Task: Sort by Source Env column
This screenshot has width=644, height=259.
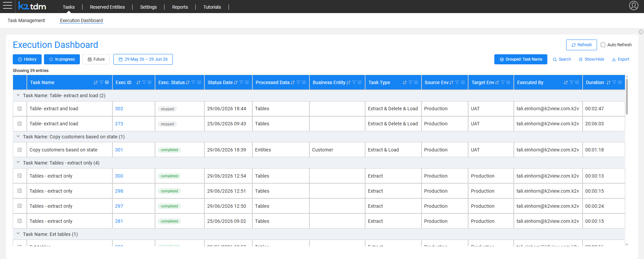Action: point(451,82)
